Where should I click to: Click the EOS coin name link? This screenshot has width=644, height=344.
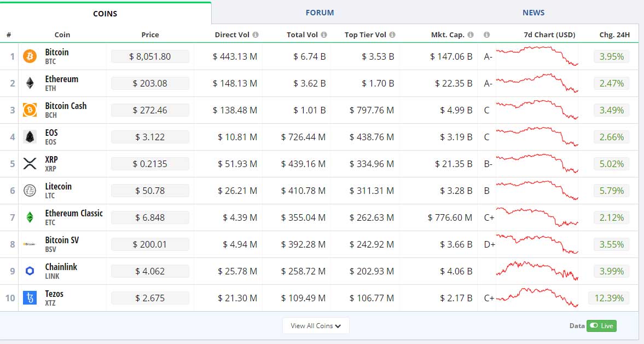(51, 133)
